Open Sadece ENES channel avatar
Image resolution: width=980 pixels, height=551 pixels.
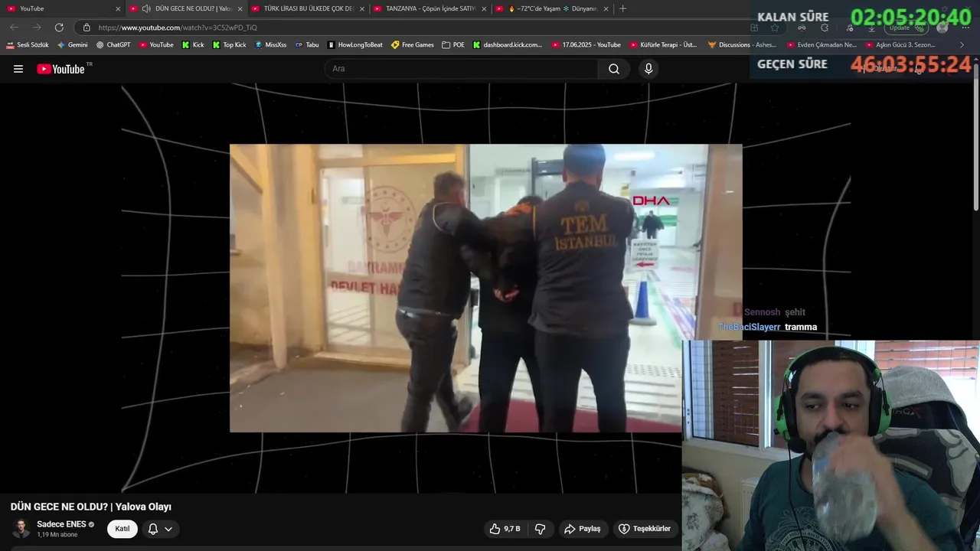click(x=21, y=529)
